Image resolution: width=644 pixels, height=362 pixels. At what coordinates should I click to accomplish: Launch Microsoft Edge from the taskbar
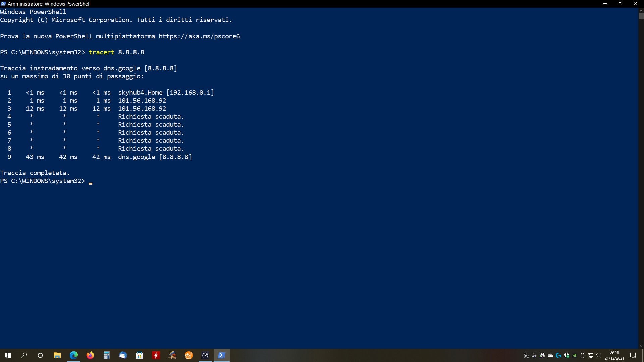pyautogui.click(x=73, y=355)
